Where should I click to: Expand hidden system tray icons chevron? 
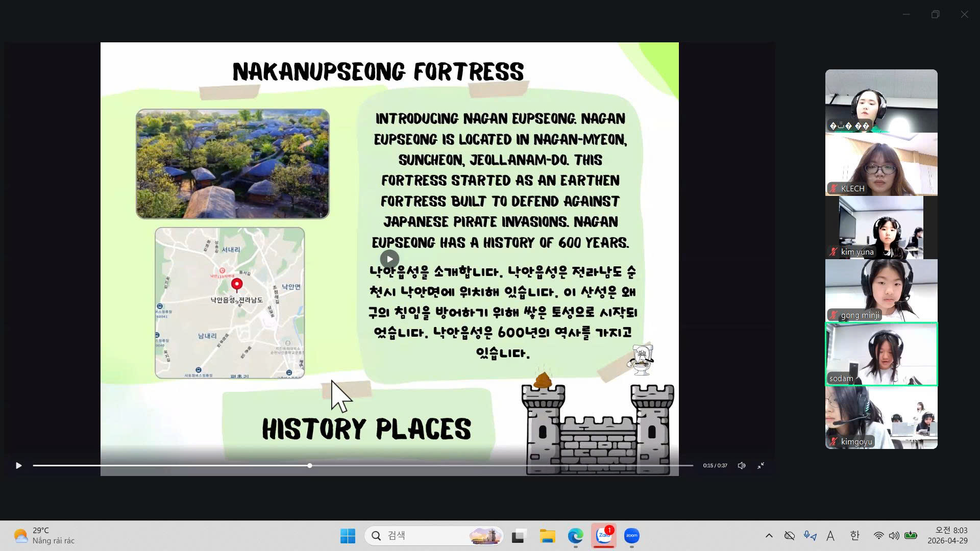[x=769, y=536]
